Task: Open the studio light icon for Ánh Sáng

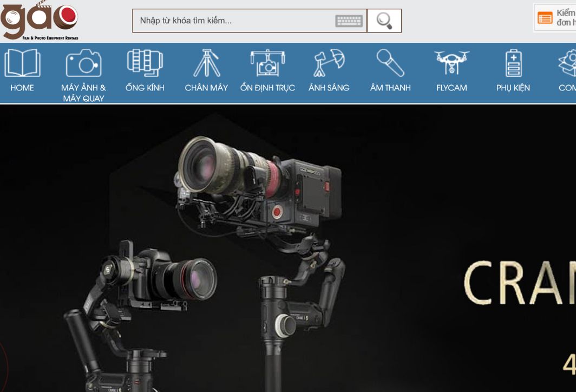Action: [x=329, y=63]
